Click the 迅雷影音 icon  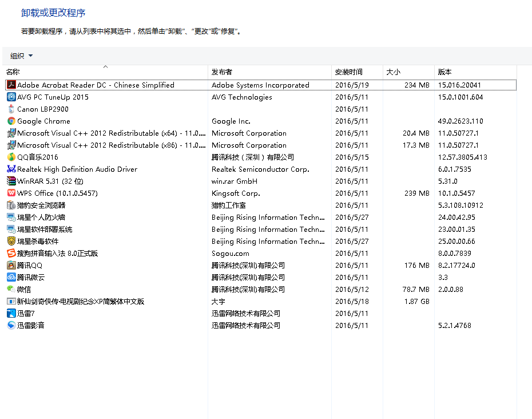click(x=11, y=325)
